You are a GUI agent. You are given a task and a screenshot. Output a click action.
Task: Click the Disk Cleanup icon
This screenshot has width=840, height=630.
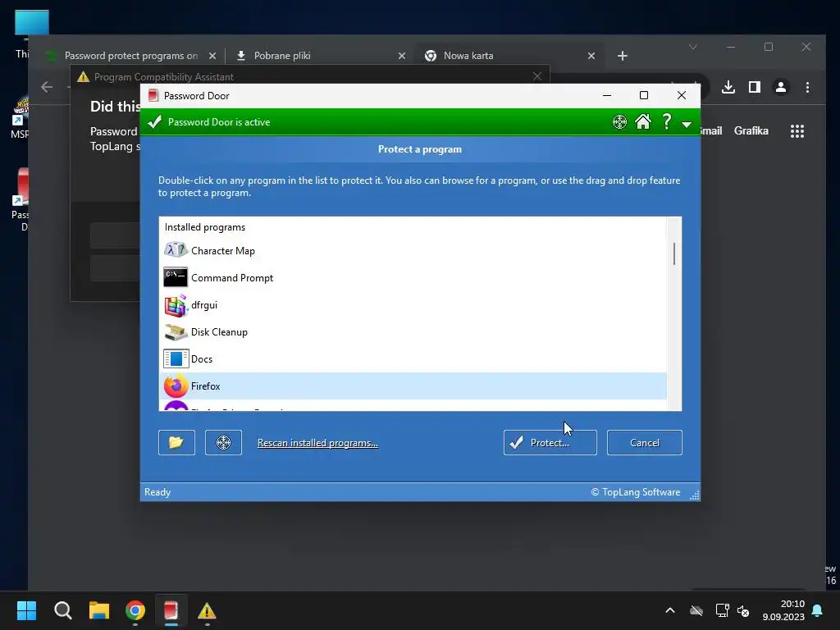tap(176, 331)
